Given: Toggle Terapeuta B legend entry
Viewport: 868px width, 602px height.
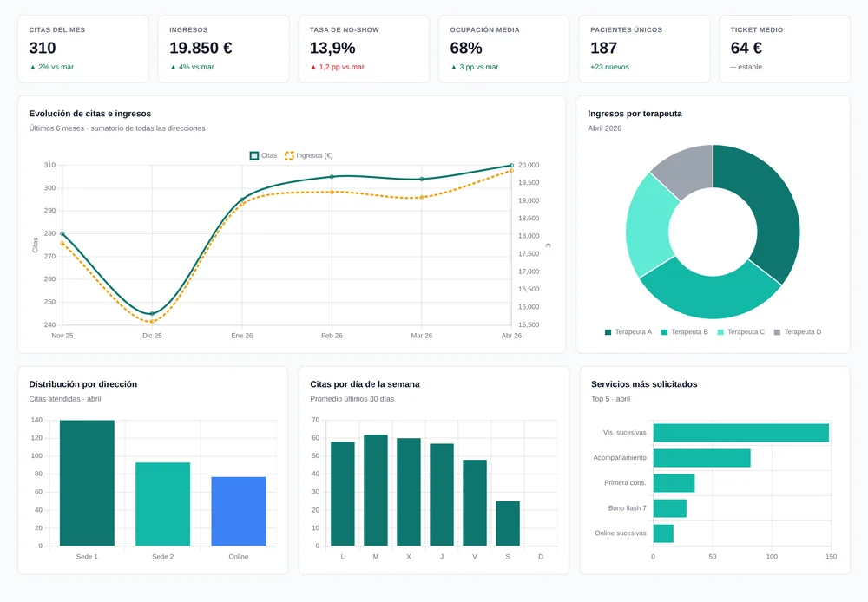Looking at the screenshot, I should pos(685,332).
